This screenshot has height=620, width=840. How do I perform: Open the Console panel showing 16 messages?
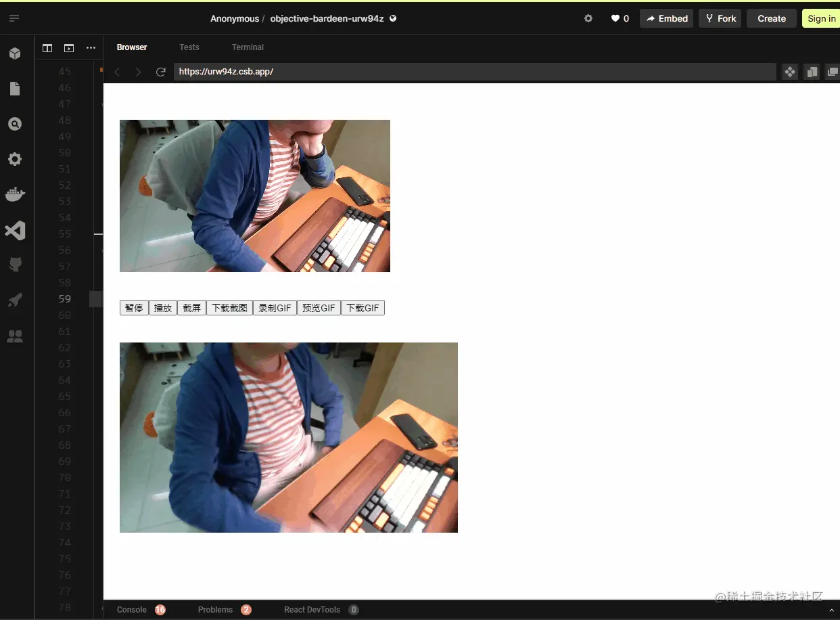click(x=131, y=609)
